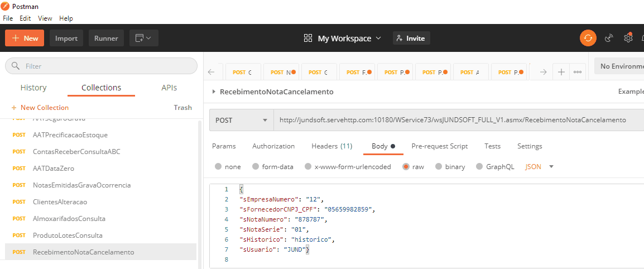
Task: Click the orange sync status icon
Action: click(x=588, y=38)
